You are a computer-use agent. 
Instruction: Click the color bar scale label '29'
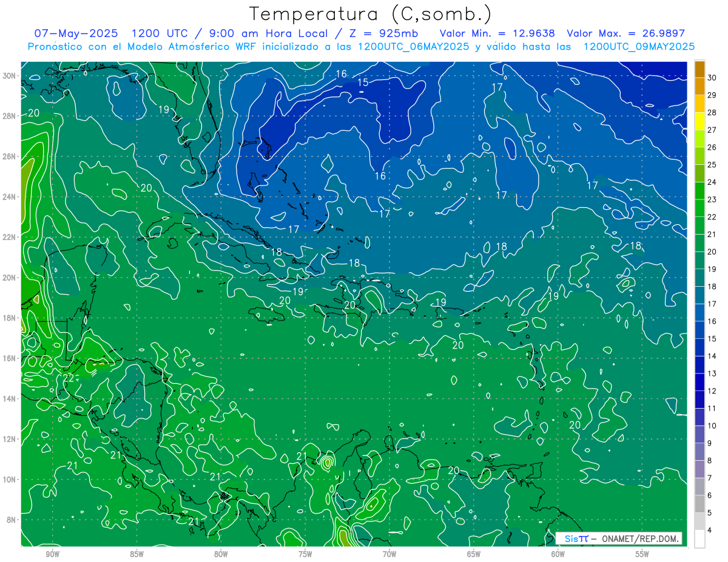point(712,95)
